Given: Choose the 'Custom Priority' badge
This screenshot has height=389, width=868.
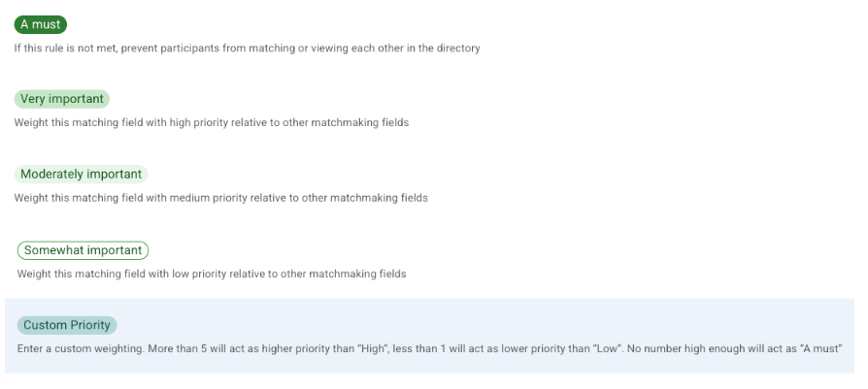Looking at the screenshot, I should point(67,326).
